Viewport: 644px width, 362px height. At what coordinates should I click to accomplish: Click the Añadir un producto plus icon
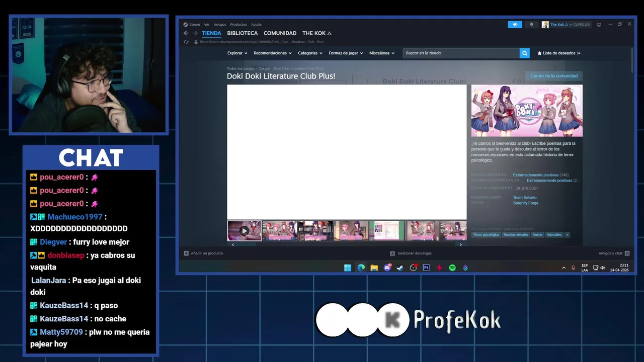pyautogui.click(x=186, y=253)
